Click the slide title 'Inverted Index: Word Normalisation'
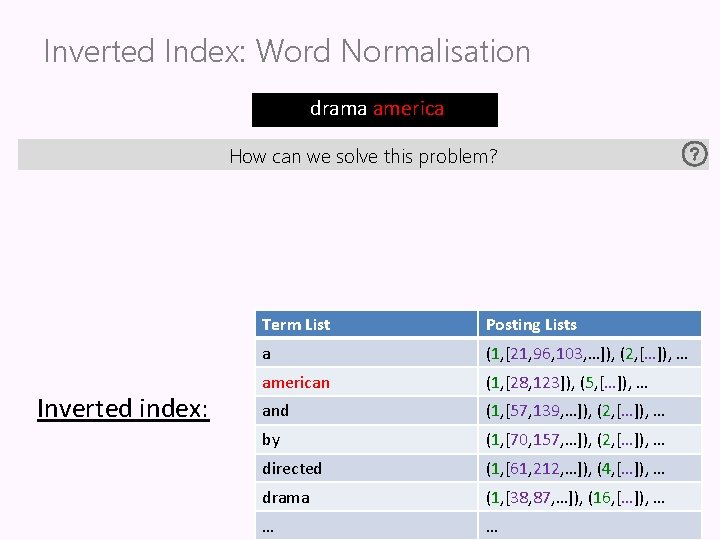Screen dimensions: 720x540 287,51
